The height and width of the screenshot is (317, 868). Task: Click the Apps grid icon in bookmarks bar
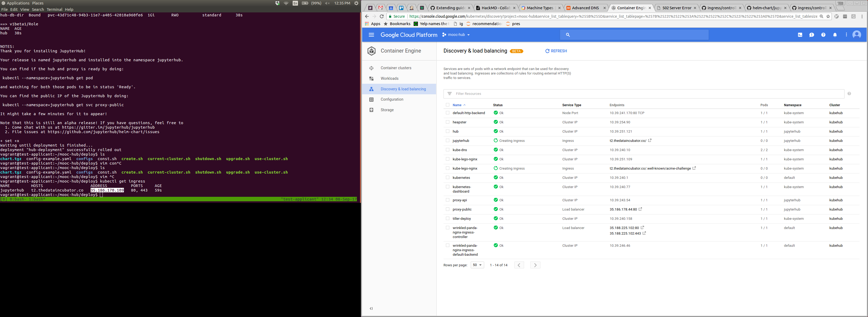tap(367, 24)
